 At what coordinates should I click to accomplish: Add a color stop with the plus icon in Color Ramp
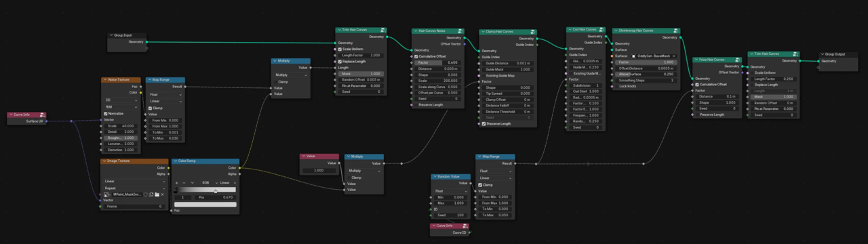pyautogui.click(x=177, y=182)
